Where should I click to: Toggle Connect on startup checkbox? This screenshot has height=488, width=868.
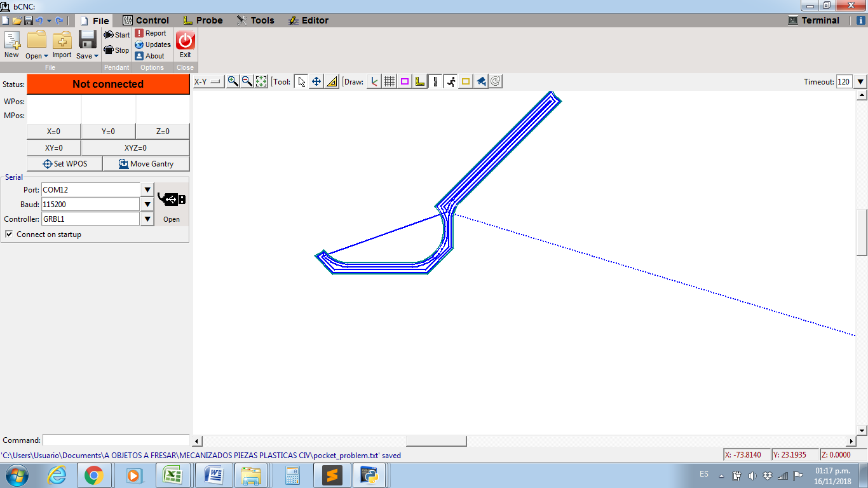click(x=9, y=234)
